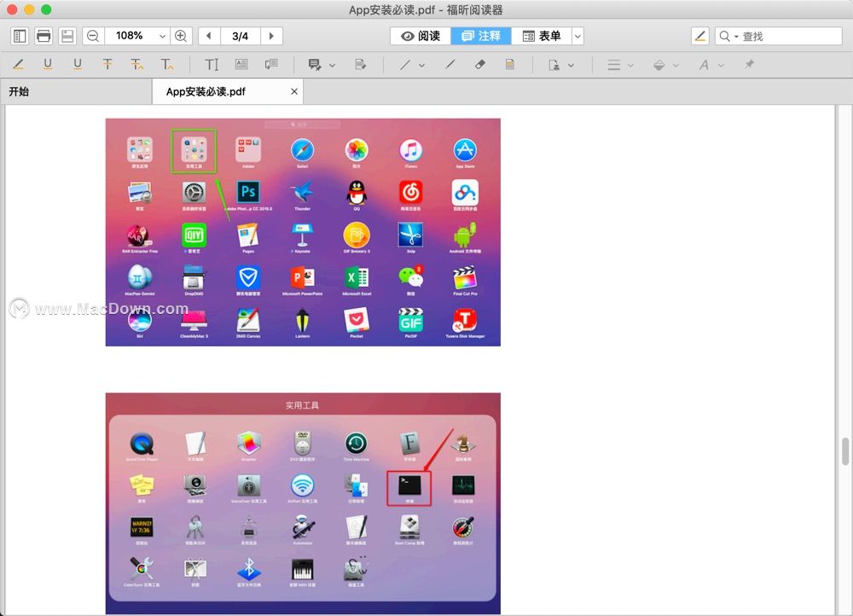Switch to 注释 annotation mode

481,36
